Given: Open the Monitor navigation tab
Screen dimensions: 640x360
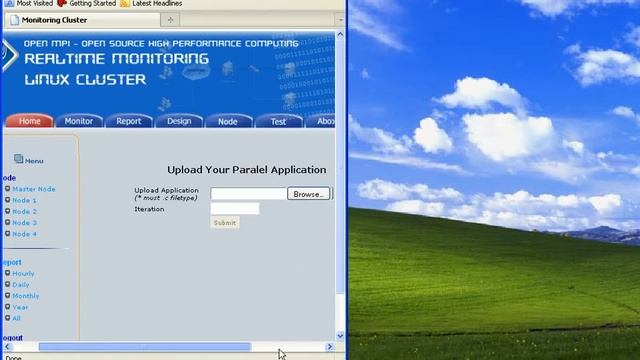Looking at the screenshot, I should pos(79,121).
